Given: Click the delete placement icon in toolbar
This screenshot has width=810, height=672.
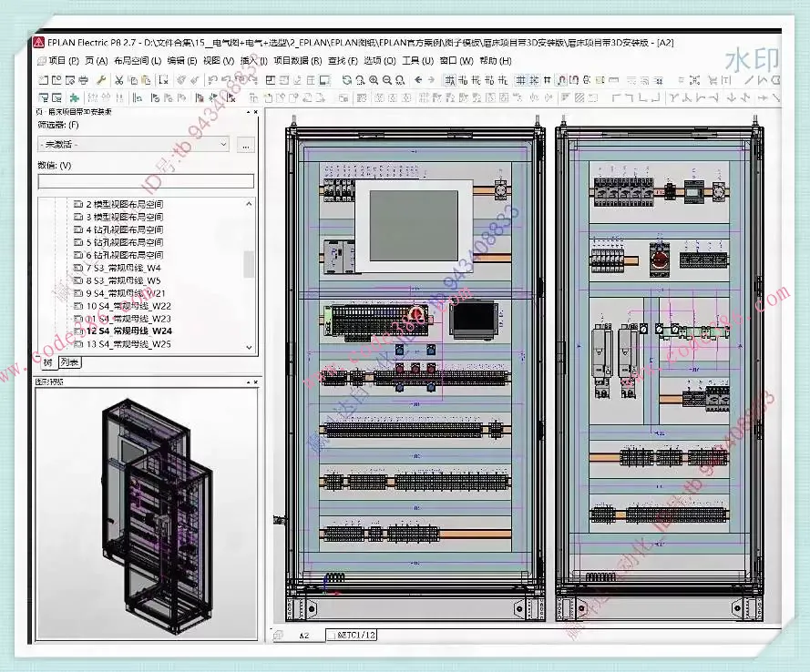Looking at the screenshot, I should click(x=163, y=80).
